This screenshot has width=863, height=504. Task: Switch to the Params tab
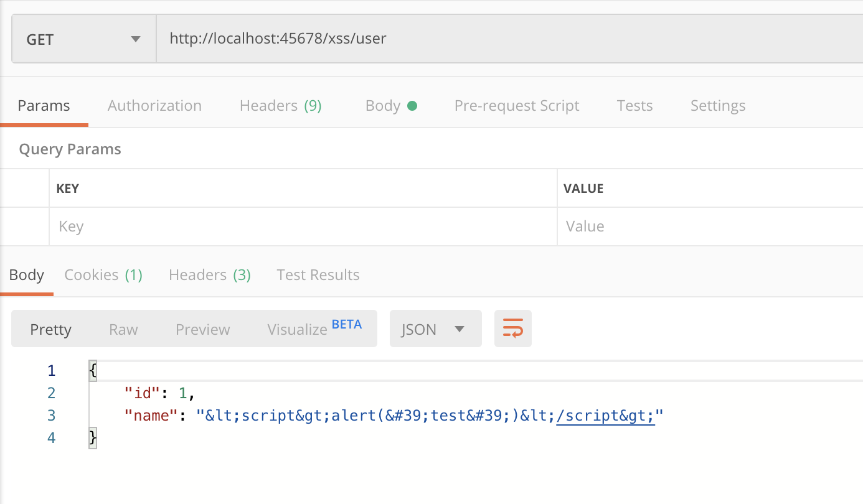click(44, 106)
